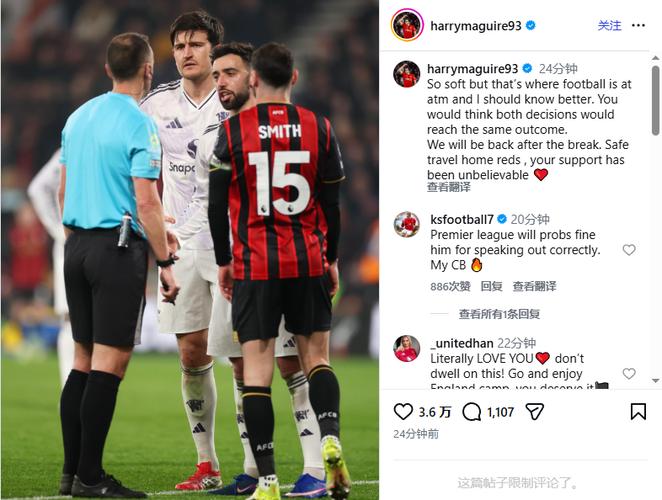Viewport: 662px width, 500px height.
Task: Open the three-dot more options menu
Action: 638,26
